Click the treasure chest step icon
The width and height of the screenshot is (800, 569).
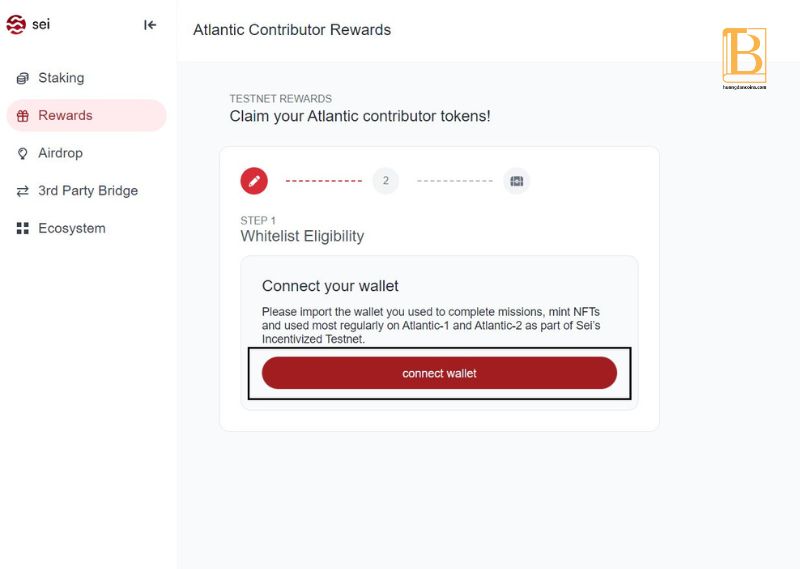[x=516, y=181]
